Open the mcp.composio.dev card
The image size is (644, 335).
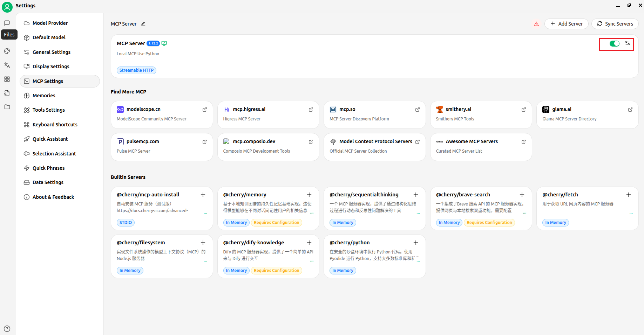tap(268, 147)
